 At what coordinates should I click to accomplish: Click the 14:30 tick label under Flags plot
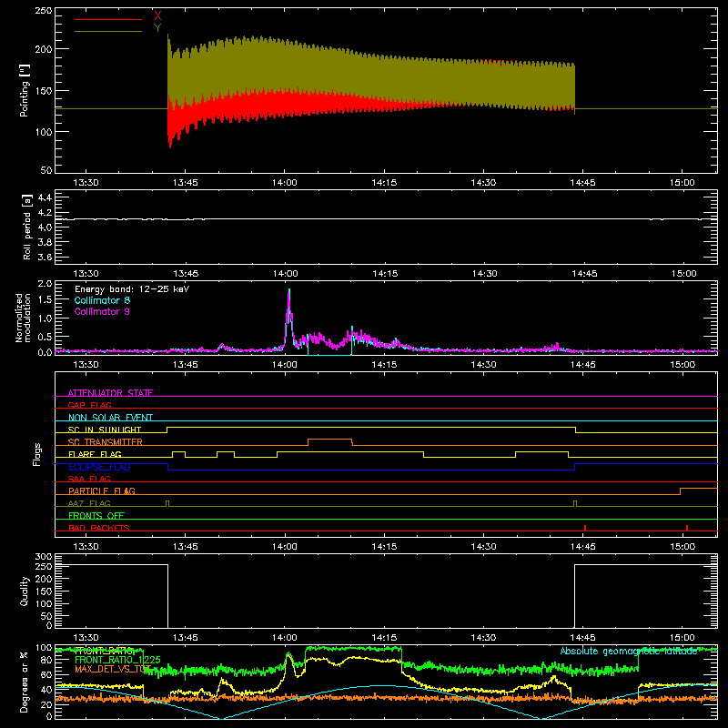(x=483, y=547)
